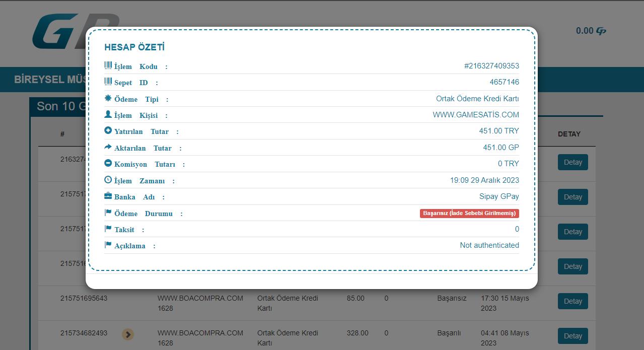Click the WWW.GAMESATIS.COM value in summary

click(475, 115)
